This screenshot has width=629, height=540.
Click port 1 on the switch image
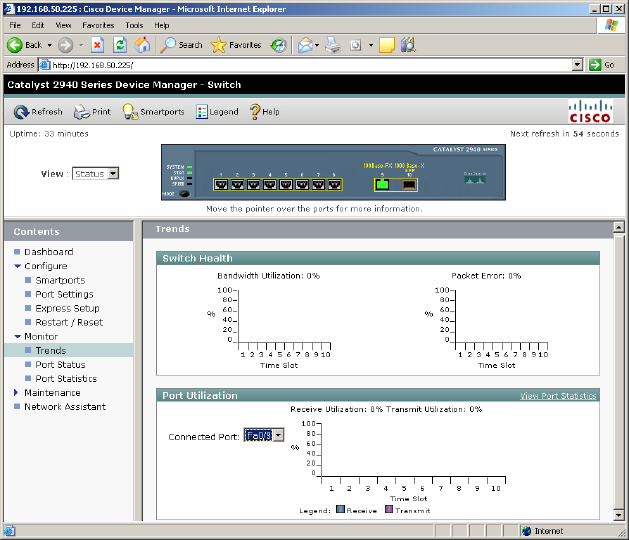click(x=221, y=185)
